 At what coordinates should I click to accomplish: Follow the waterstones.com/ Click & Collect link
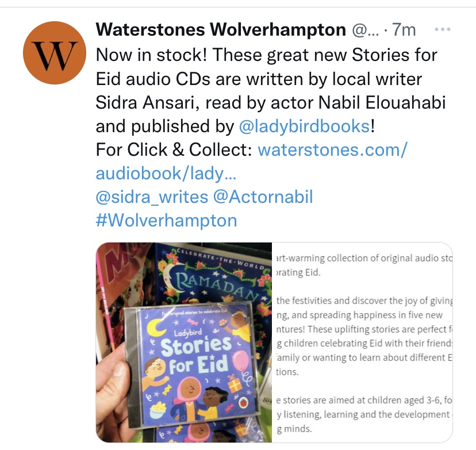pyautogui.click(x=332, y=150)
